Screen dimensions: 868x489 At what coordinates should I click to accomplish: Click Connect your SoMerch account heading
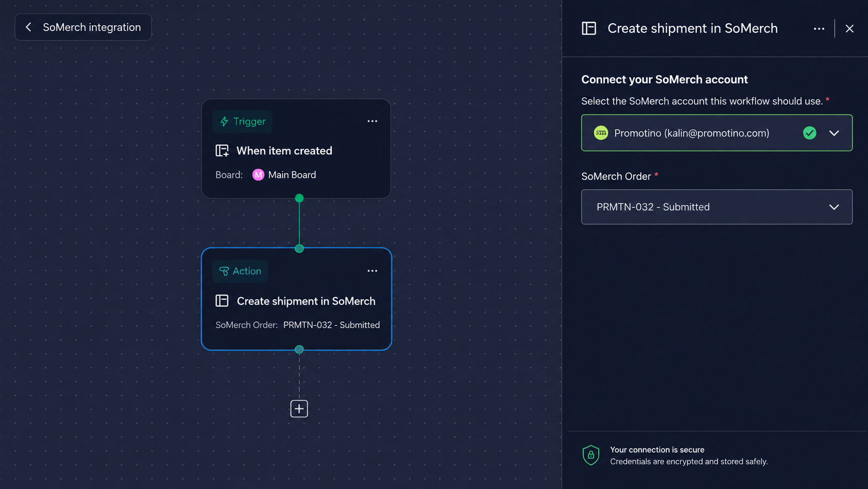point(664,80)
